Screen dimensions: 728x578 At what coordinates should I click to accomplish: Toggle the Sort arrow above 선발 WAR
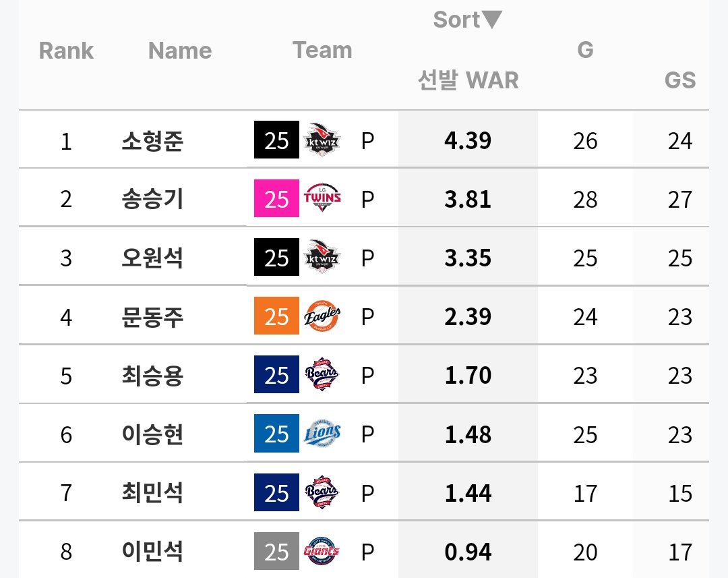492,20
